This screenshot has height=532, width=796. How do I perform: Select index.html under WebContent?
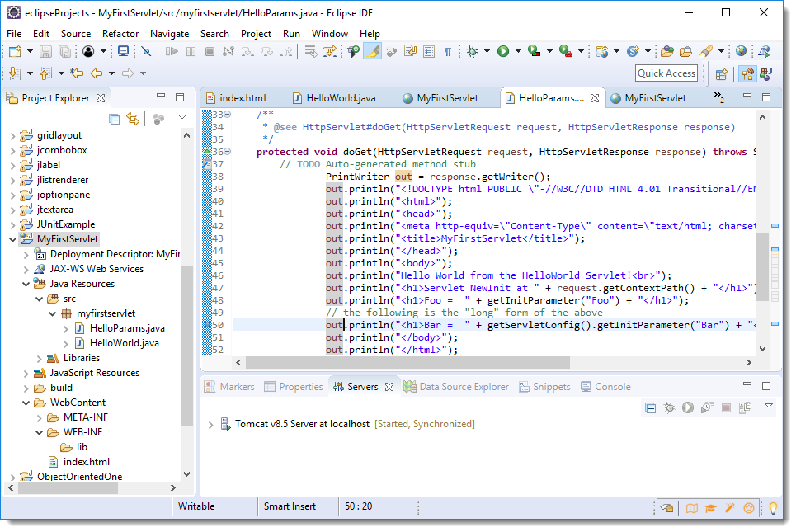click(86, 462)
